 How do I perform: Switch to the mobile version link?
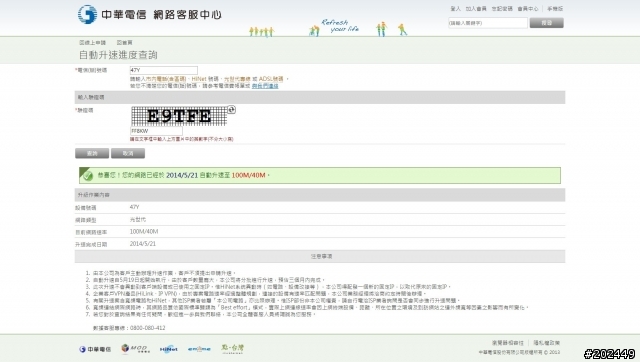pos(555,9)
